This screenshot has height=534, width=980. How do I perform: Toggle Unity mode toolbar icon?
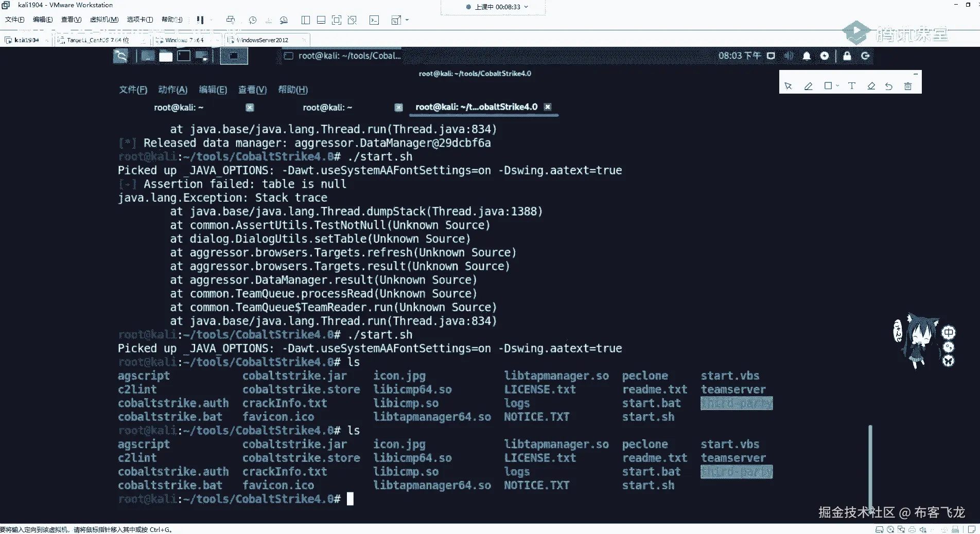[352, 20]
